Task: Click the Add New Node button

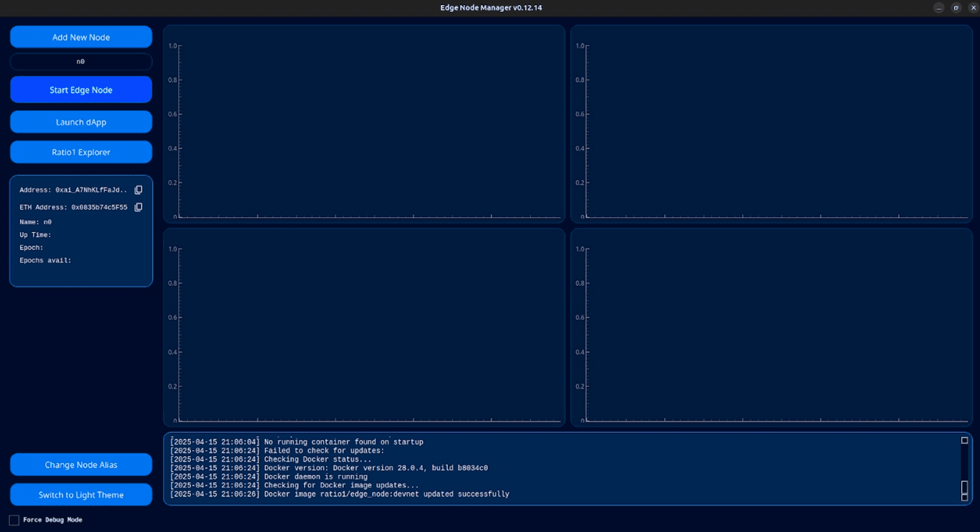Action: (81, 37)
